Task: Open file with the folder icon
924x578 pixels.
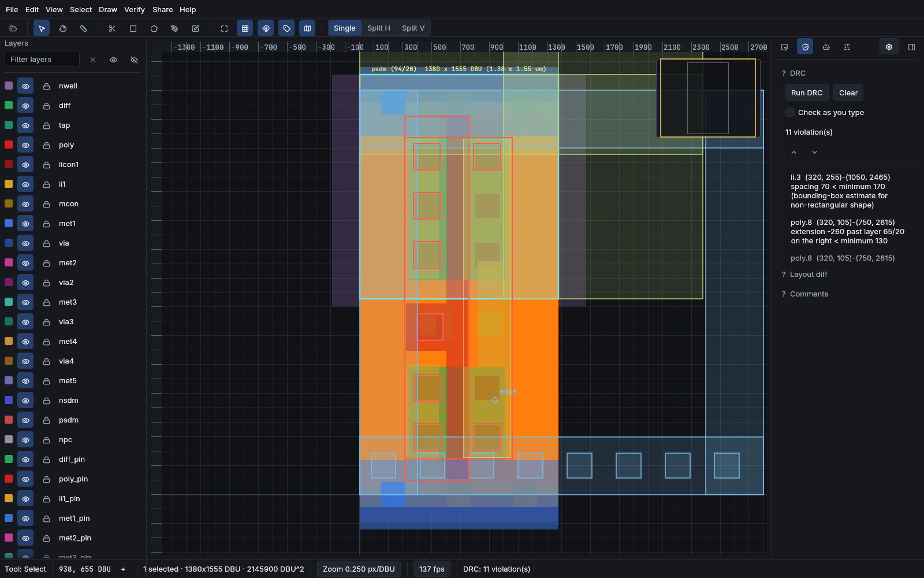Action: pyautogui.click(x=13, y=28)
